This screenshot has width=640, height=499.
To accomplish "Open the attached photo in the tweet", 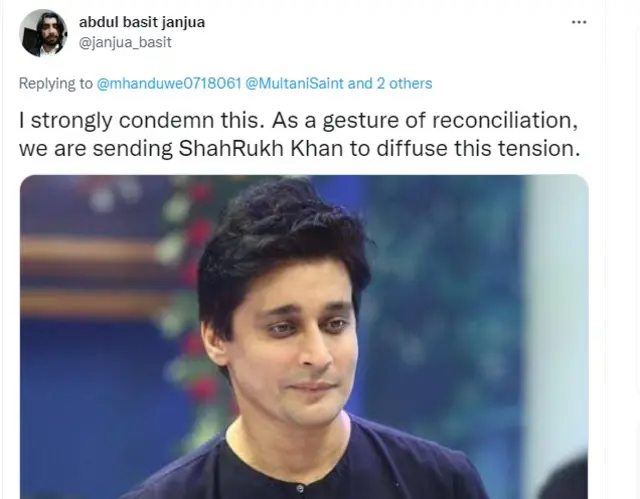I will (x=304, y=337).
